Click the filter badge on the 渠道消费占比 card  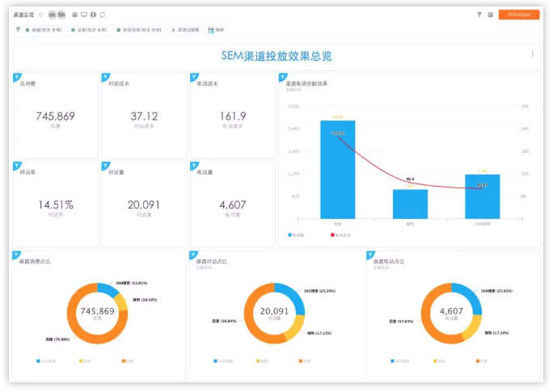click(x=17, y=255)
